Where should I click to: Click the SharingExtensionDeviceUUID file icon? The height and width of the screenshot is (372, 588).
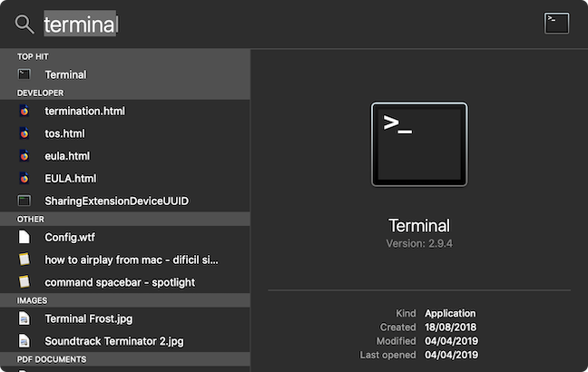click(x=24, y=201)
